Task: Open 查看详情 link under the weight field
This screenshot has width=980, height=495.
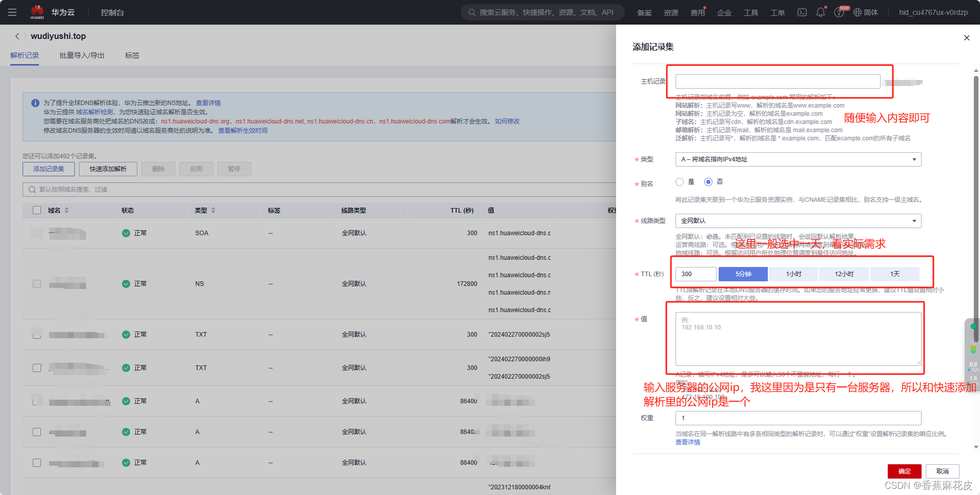Action: click(x=688, y=442)
